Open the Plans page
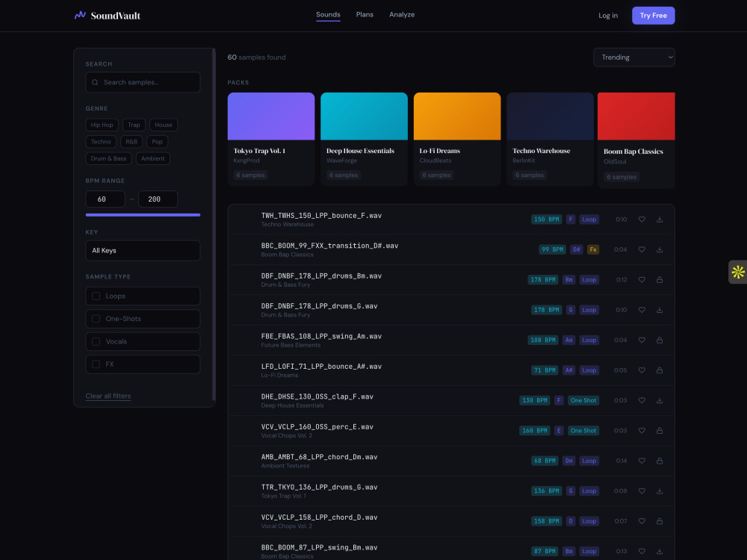The image size is (747, 560). [x=365, y=15]
